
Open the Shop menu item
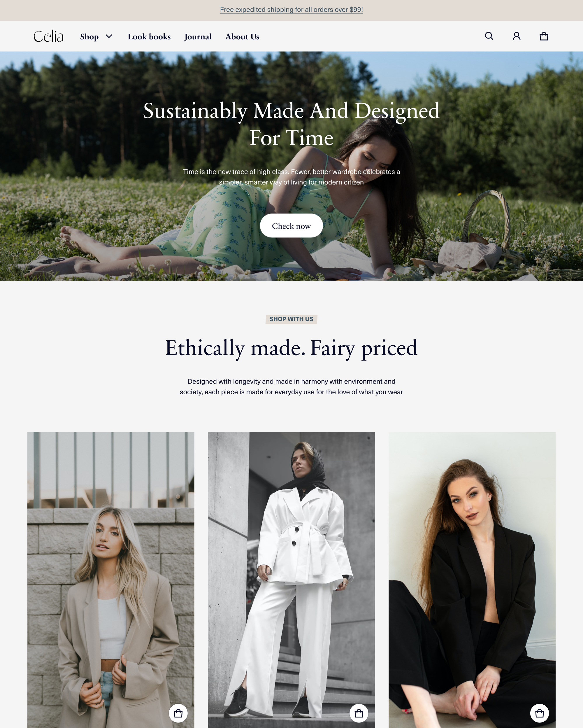[x=89, y=36]
